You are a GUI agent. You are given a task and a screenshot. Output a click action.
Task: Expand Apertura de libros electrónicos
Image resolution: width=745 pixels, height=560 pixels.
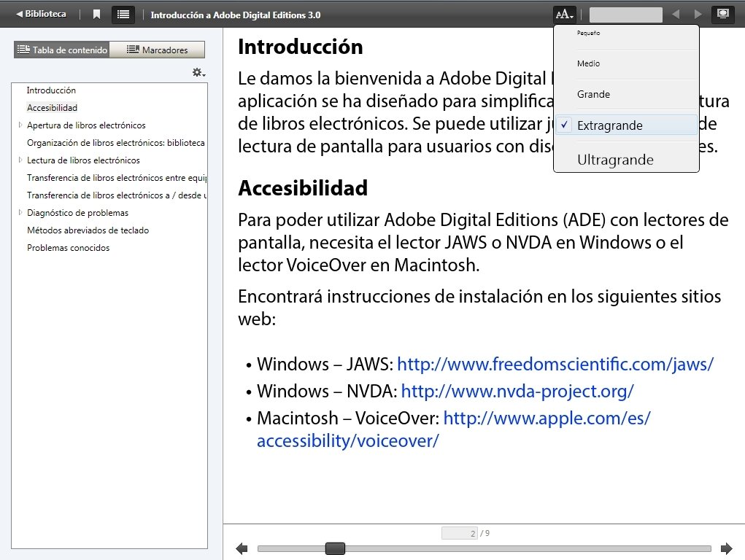pyautogui.click(x=20, y=125)
